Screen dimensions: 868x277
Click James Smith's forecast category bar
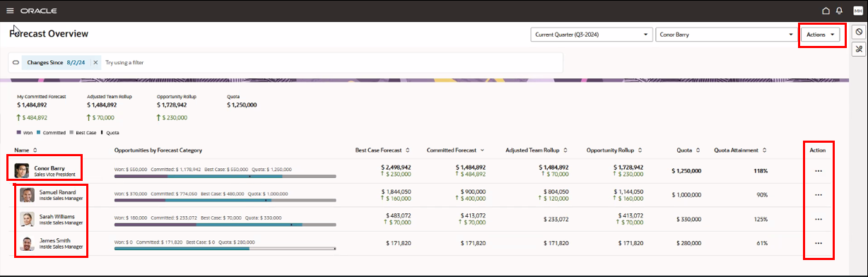[225, 249]
